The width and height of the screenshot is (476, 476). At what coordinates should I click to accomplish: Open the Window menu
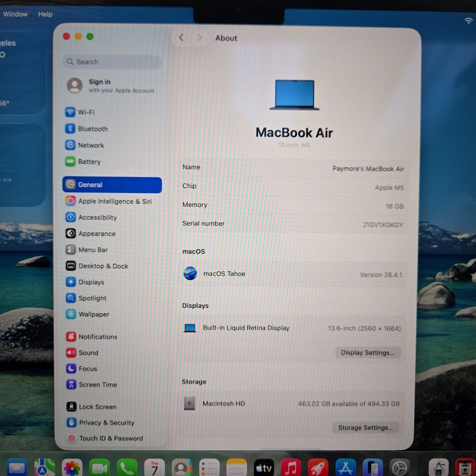coord(15,14)
